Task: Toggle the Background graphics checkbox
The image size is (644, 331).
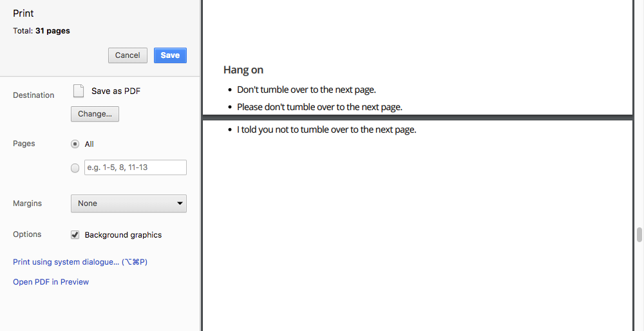Action: pyautogui.click(x=75, y=235)
